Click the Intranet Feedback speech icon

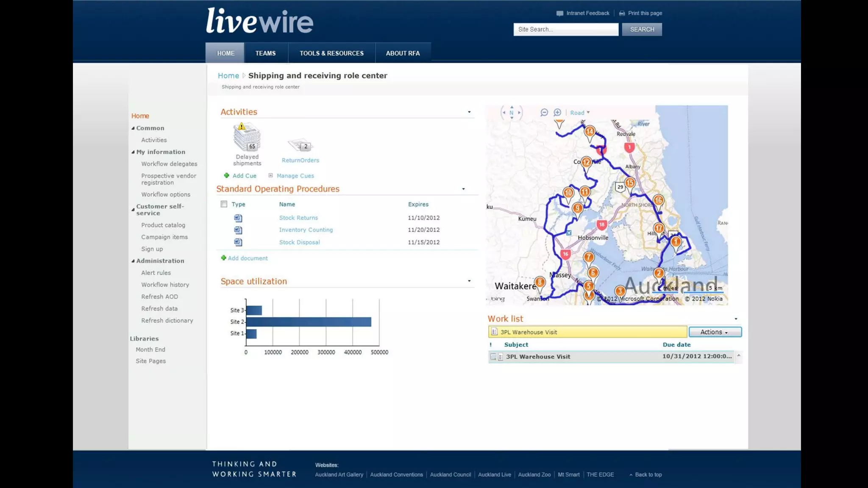[x=559, y=13]
